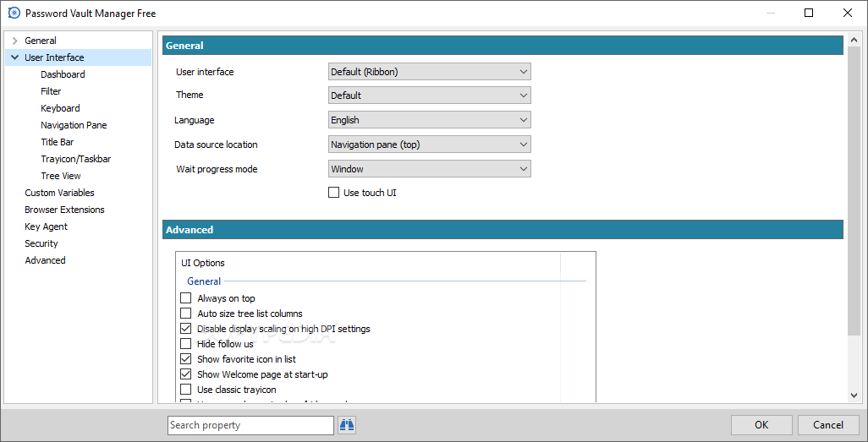Confirm settings with the OK button
868x442 pixels.
point(761,425)
